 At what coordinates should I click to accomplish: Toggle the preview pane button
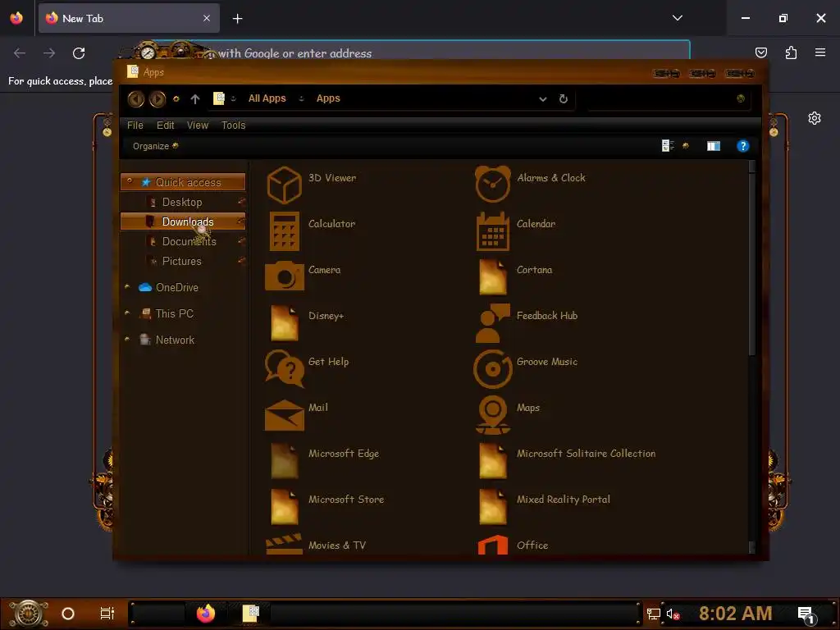pyautogui.click(x=714, y=146)
